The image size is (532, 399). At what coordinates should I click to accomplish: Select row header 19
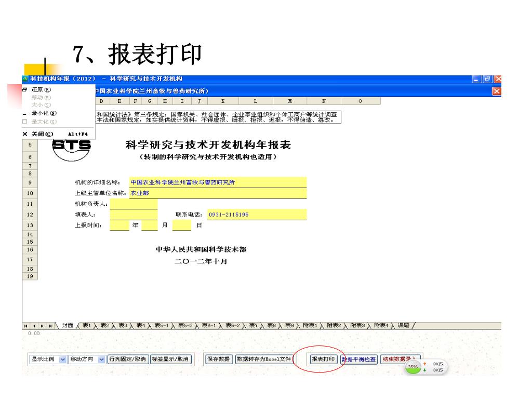[x=30, y=276]
